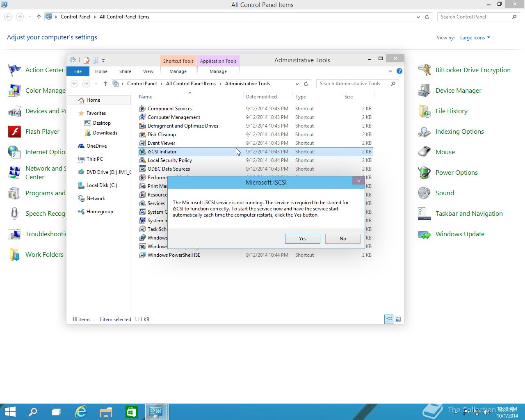Click No in Microsoft iSCSI dialog

pyautogui.click(x=342, y=239)
